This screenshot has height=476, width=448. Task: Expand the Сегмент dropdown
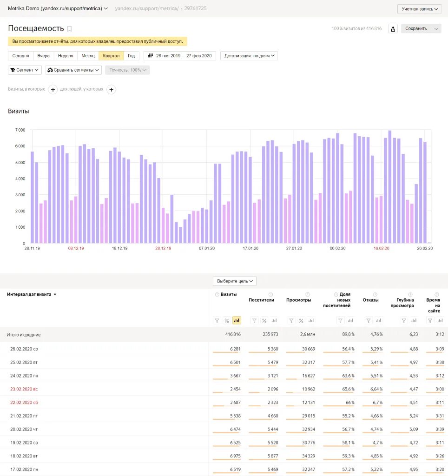25,70
